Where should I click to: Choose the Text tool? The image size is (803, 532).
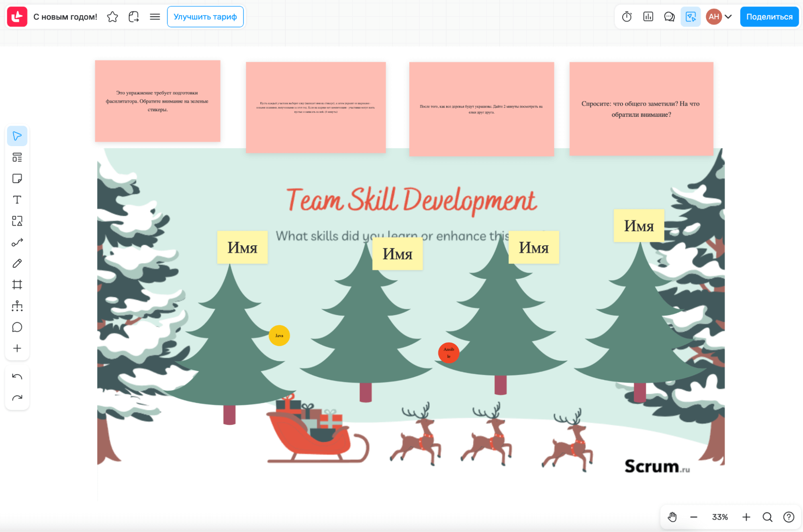(17, 200)
